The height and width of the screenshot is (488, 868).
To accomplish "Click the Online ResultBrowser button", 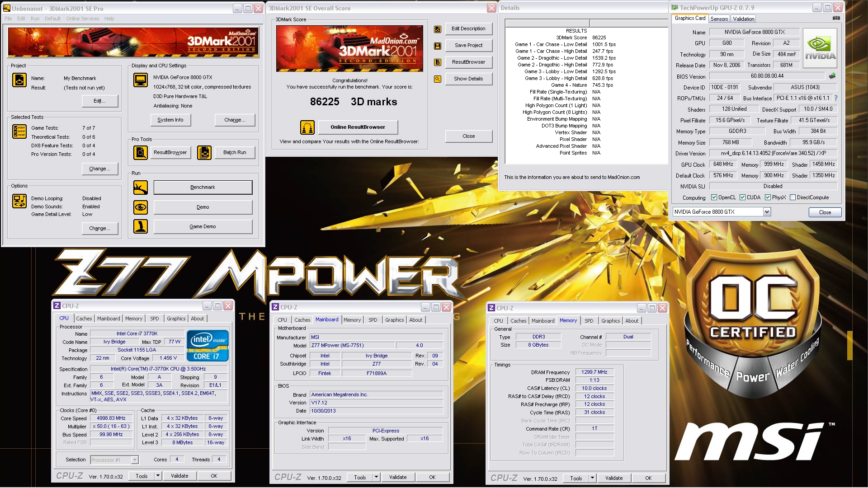I will 358,127.
